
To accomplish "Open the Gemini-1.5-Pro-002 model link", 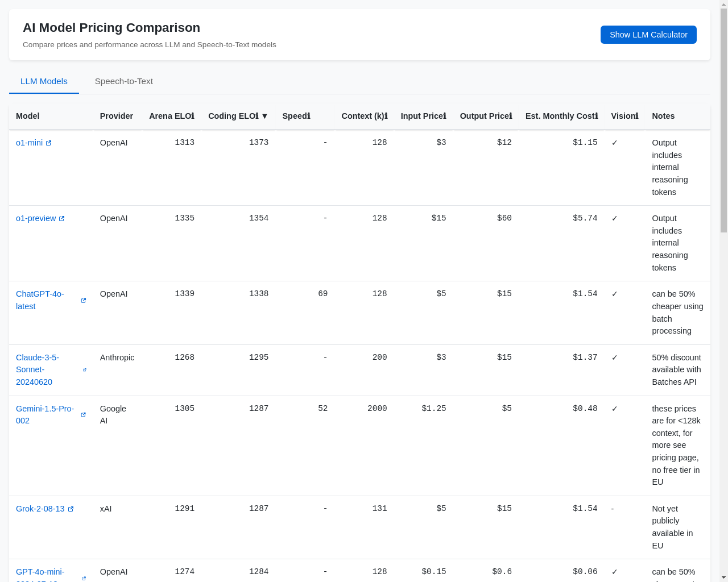I will tap(45, 415).
